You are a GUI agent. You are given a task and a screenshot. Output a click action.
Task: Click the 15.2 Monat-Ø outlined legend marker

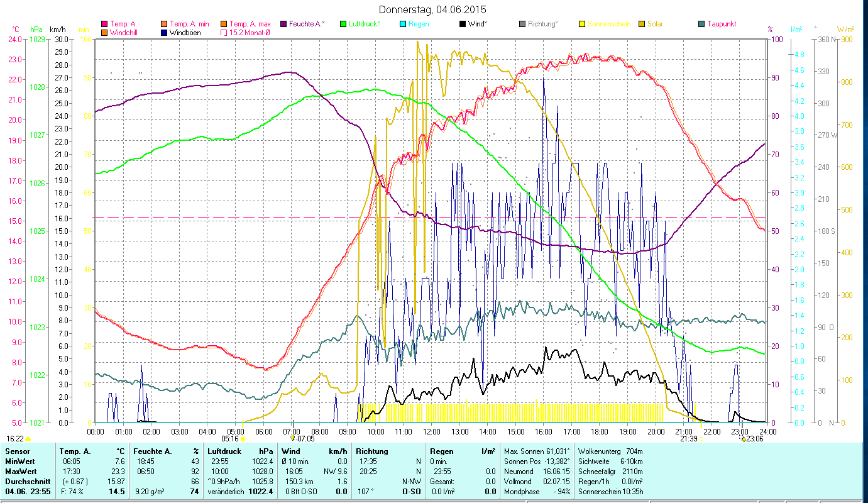[x=224, y=32]
